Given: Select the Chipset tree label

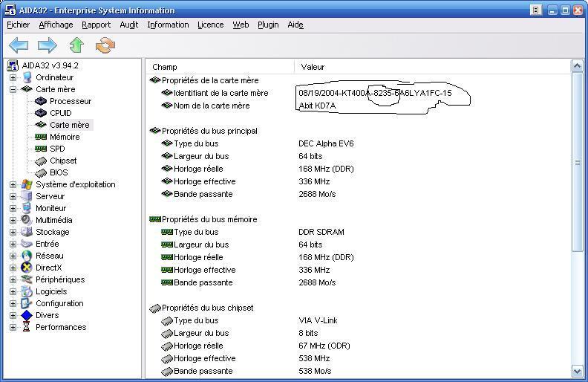Looking at the screenshot, I should [x=63, y=161].
